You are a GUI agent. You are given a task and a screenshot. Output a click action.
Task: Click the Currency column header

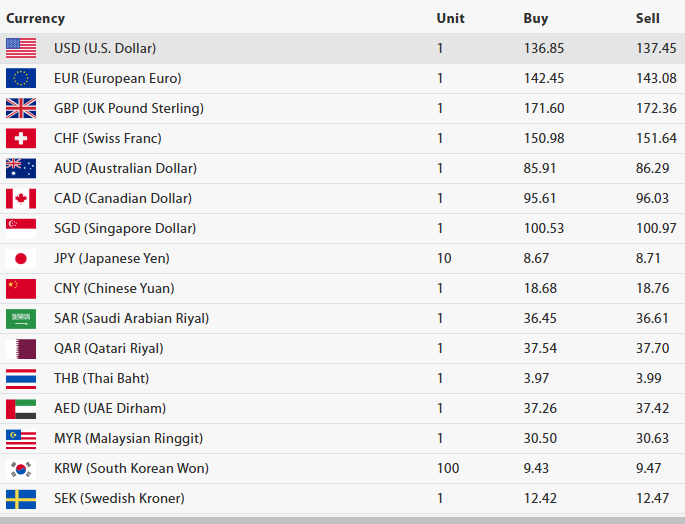(x=36, y=18)
